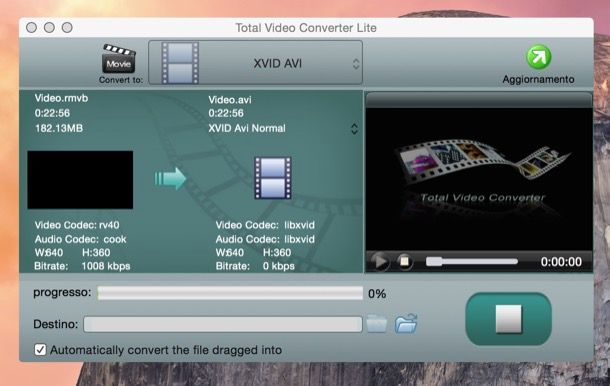Click the Video Codec: rv40 text
Image resolution: width=610 pixels, height=386 pixels.
[77, 225]
